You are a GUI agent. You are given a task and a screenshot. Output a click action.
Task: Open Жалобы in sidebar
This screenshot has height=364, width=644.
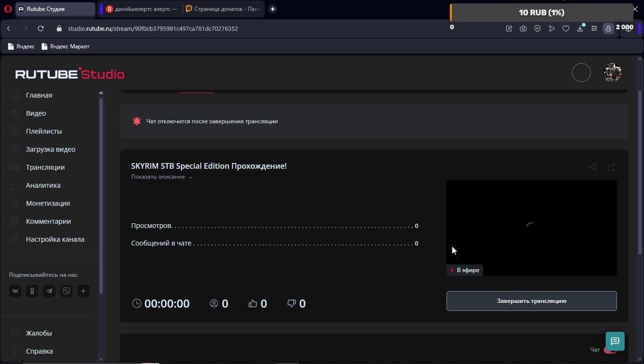[39, 333]
